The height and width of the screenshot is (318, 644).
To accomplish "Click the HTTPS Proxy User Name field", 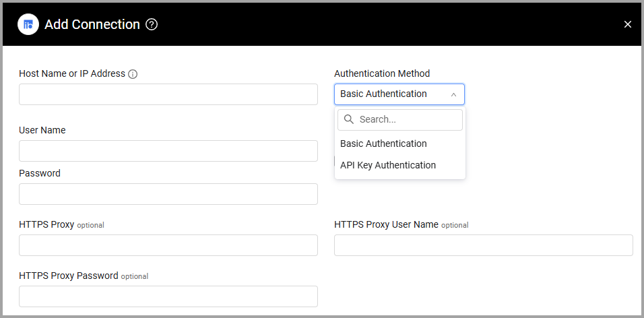I will (x=483, y=245).
